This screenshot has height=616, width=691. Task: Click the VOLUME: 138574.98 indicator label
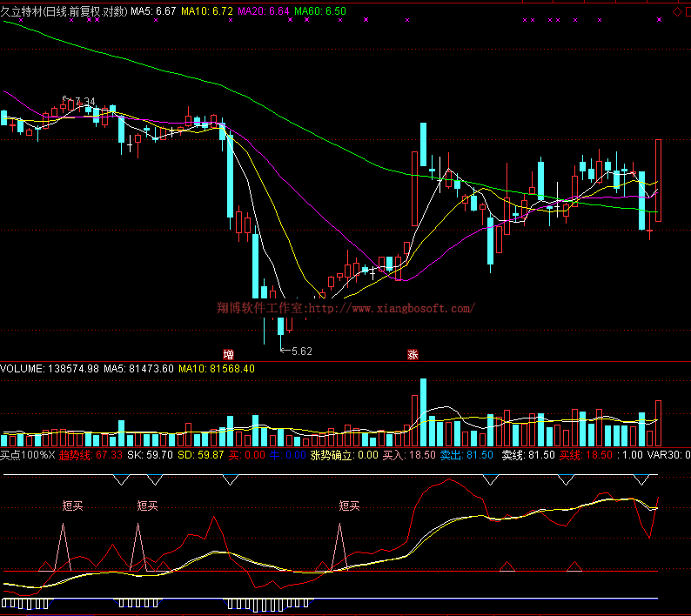(x=50, y=369)
